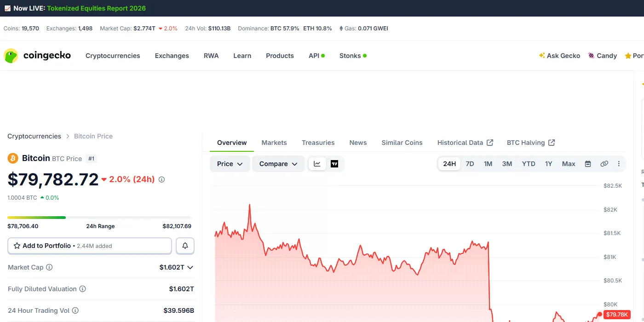Click the green status dot beside Stonks
This screenshot has width=644, height=322.
[x=365, y=56]
